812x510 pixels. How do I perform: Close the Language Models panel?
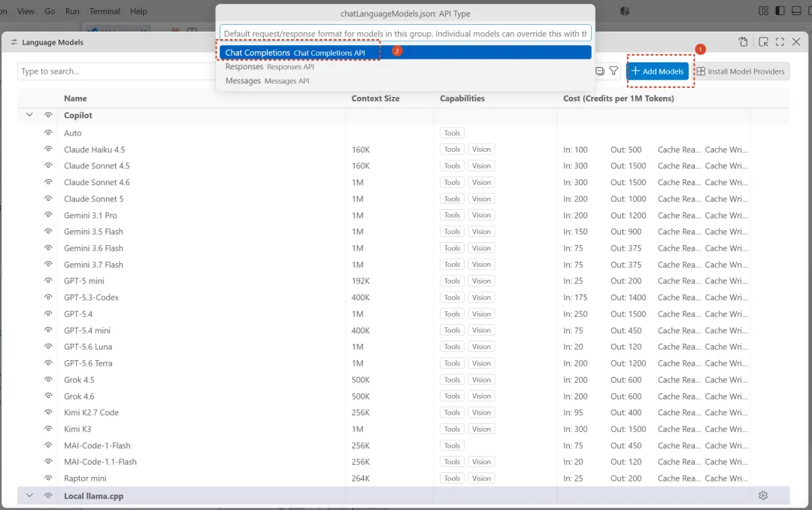coord(796,42)
